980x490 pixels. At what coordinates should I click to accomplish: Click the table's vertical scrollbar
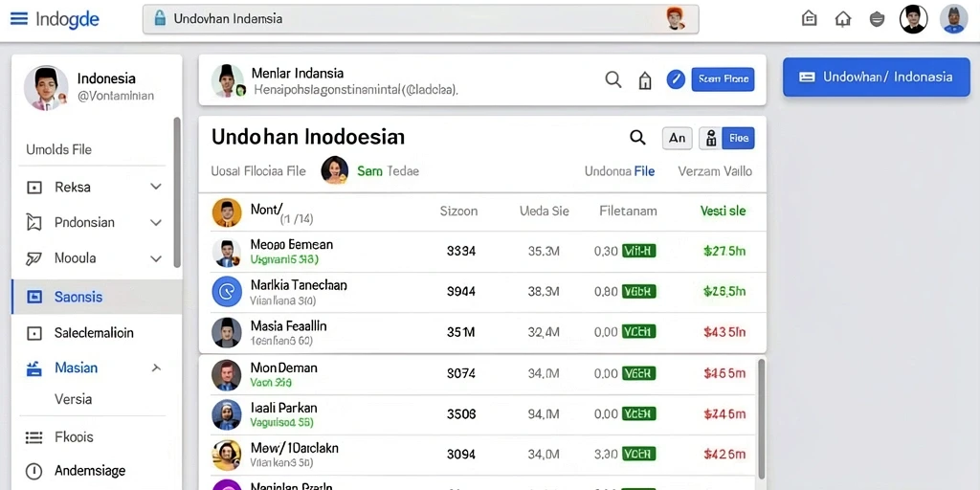pos(761,419)
